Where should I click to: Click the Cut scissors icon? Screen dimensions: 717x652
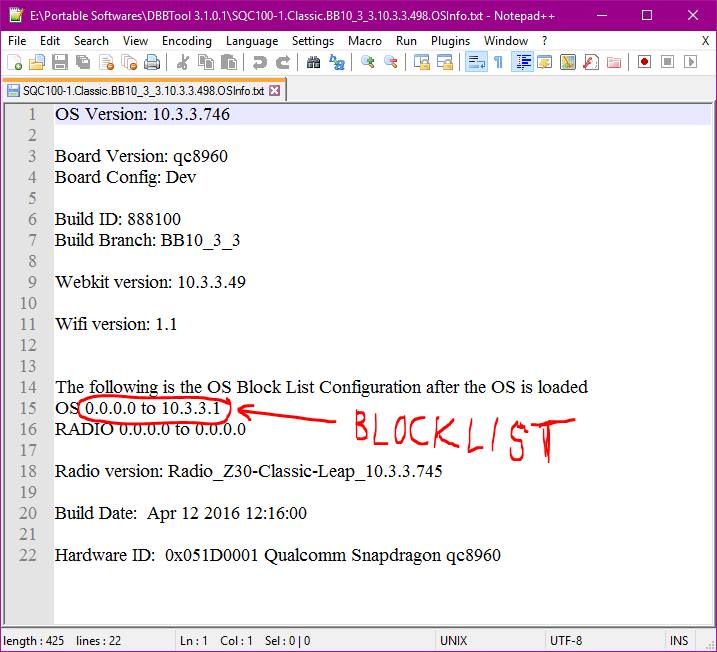[183, 62]
